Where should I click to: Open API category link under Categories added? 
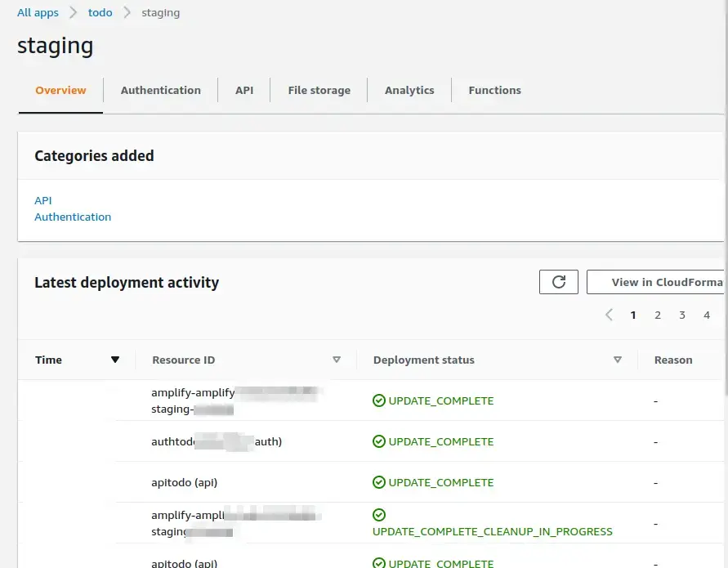43,200
